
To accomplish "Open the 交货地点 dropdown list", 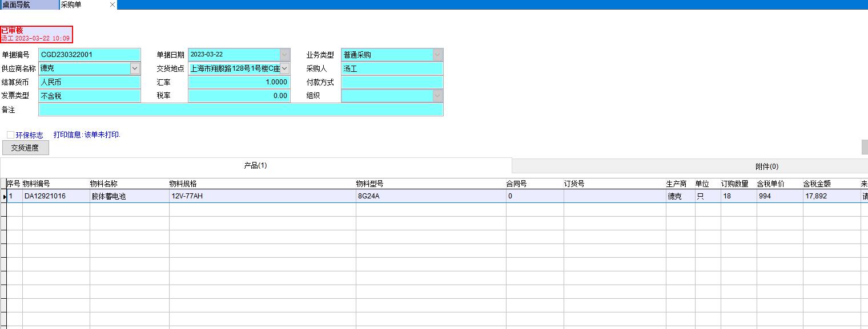I will [285, 68].
